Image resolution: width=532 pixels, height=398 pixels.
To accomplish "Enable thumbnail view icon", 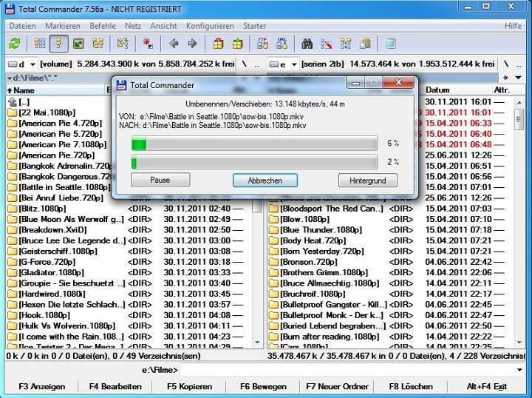I will 78,44.
